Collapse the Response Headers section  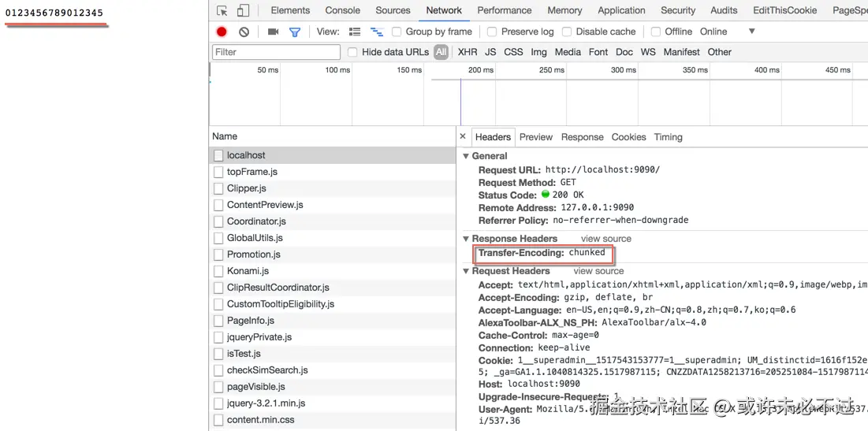click(x=466, y=239)
